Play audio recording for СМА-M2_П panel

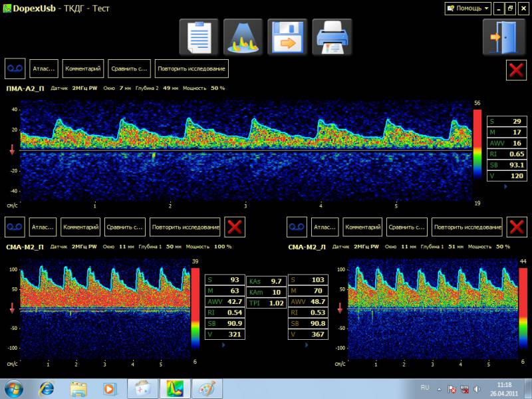[x=15, y=227]
